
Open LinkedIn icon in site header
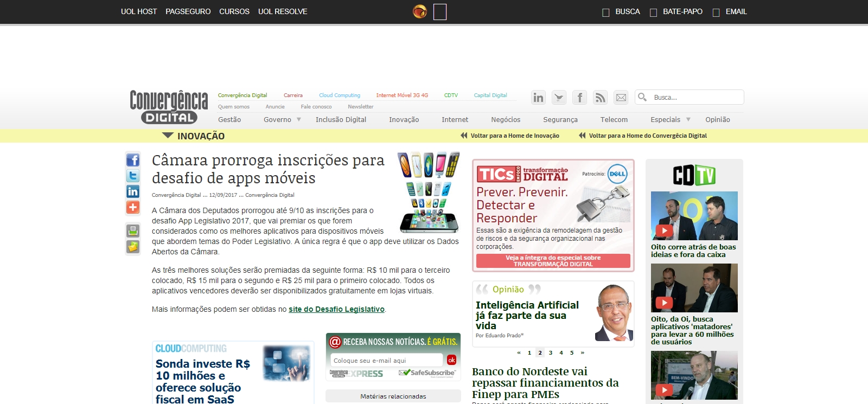[x=538, y=98]
